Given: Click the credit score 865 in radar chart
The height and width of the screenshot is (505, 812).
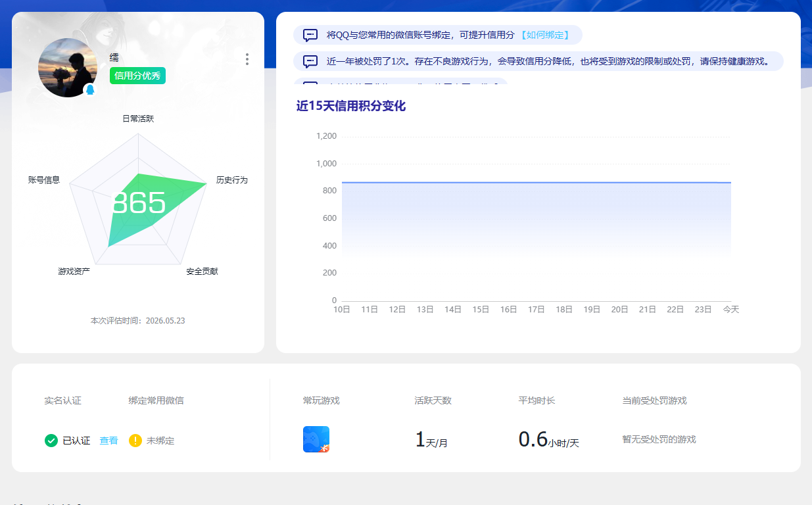Looking at the screenshot, I should (x=139, y=203).
